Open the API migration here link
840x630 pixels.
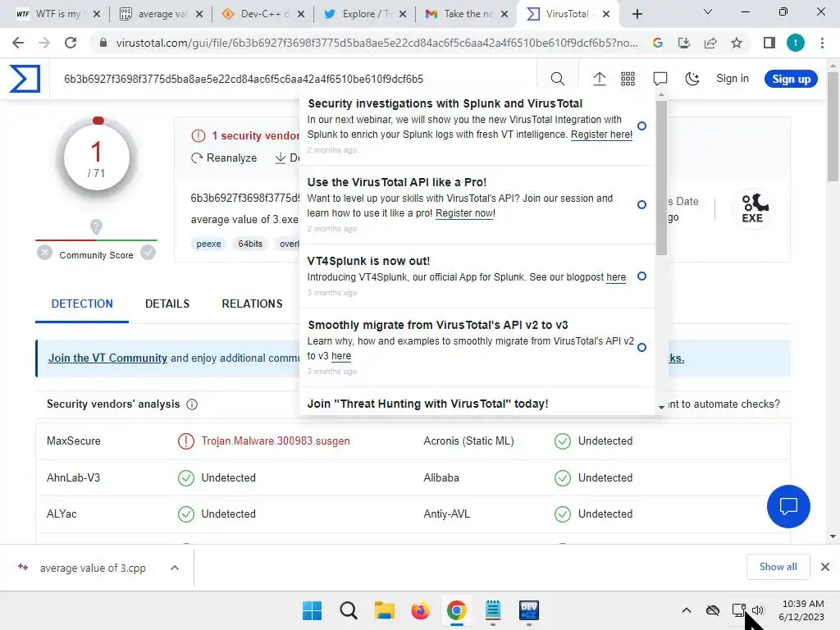(x=340, y=356)
